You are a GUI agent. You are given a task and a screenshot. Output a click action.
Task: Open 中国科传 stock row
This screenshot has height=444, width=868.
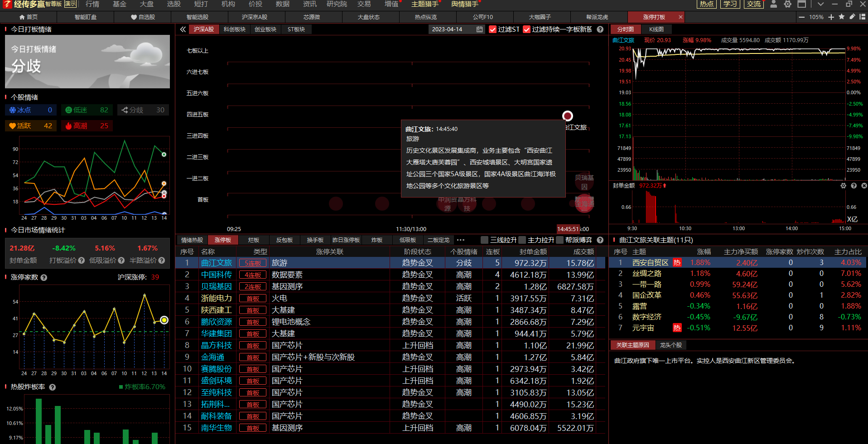coord(391,275)
